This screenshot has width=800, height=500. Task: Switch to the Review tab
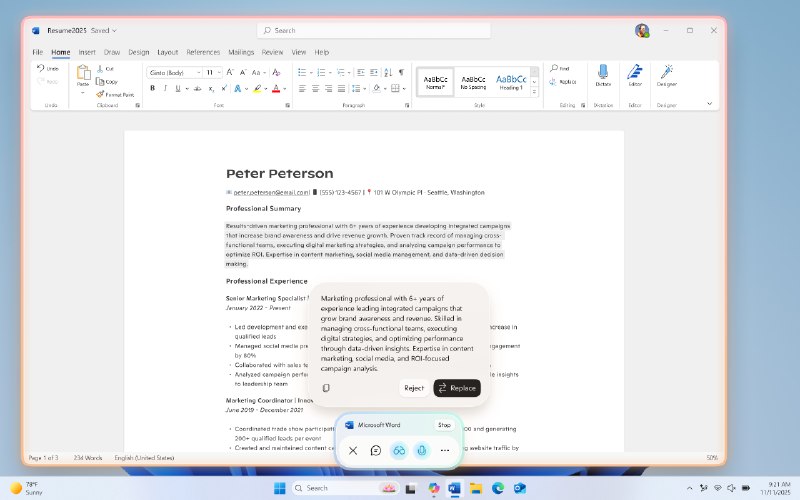tap(272, 52)
